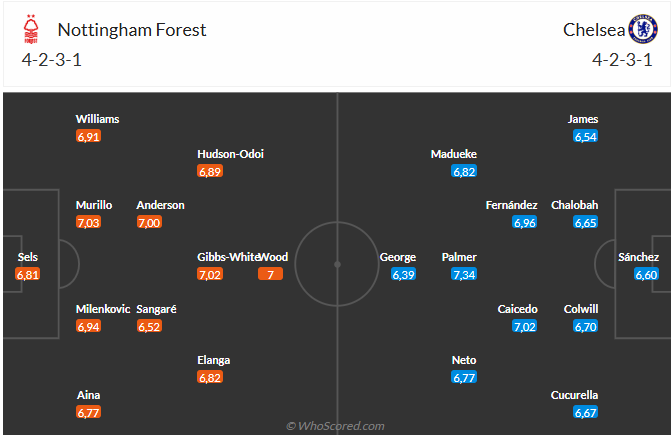The width and height of the screenshot is (672, 435).
Task: Click Fernández's 6.96 rating badge
Action: tap(524, 222)
